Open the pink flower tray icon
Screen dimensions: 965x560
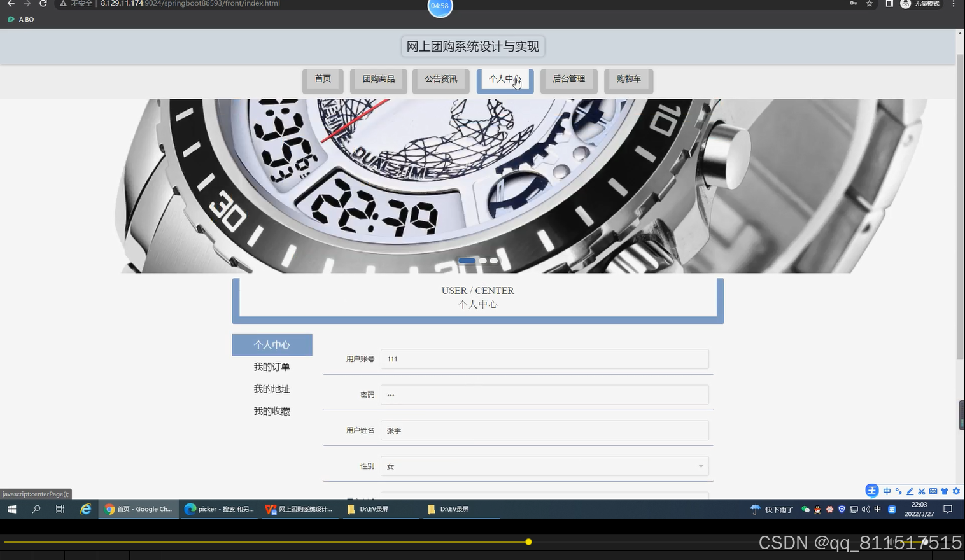(x=829, y=509)
